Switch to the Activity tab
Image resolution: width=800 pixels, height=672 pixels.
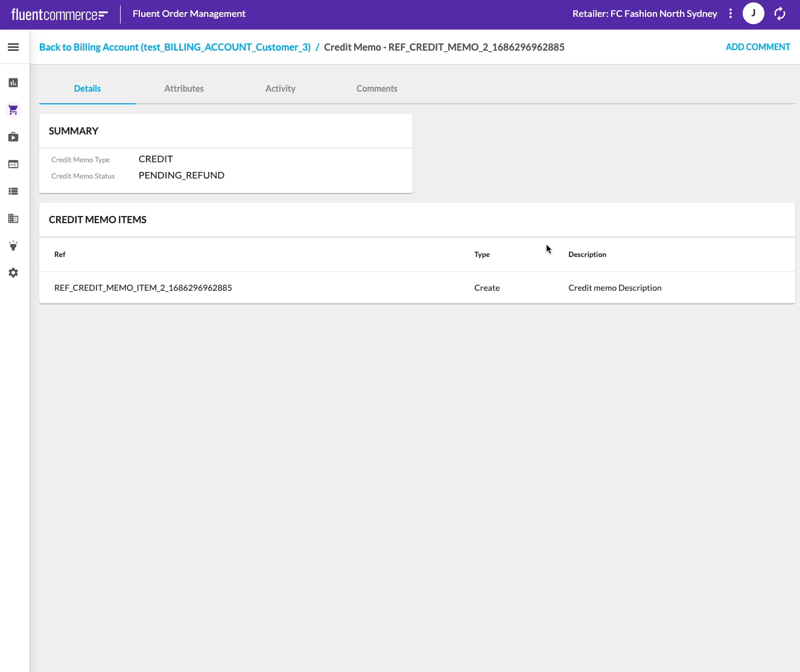click(281, 89)
